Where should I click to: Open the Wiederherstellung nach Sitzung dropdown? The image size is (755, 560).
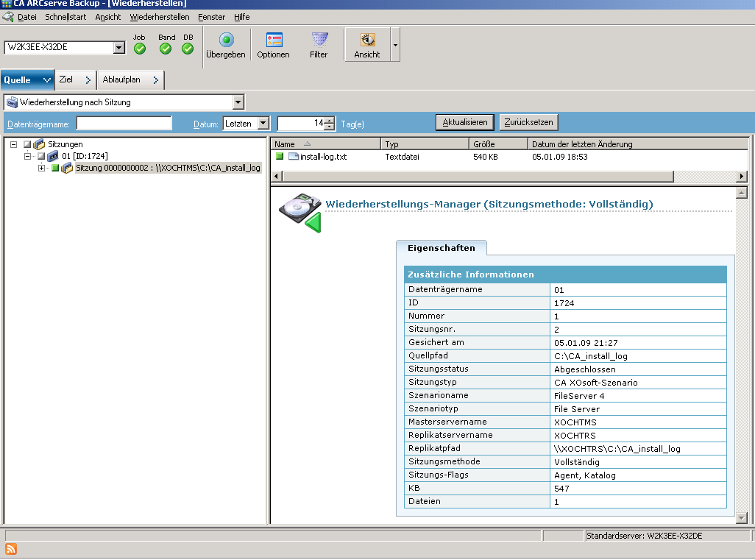238,102
